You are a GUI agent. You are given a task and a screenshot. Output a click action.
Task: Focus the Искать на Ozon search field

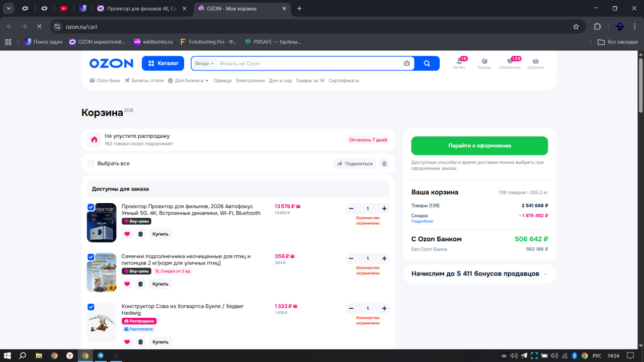click(308, 63)
